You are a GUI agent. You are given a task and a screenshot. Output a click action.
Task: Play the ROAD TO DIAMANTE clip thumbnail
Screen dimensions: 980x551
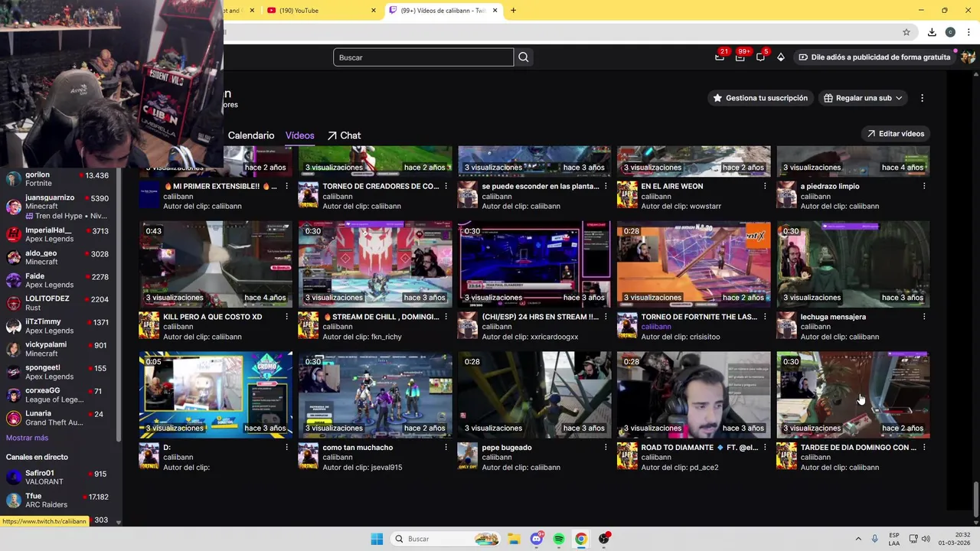[694, 395]
